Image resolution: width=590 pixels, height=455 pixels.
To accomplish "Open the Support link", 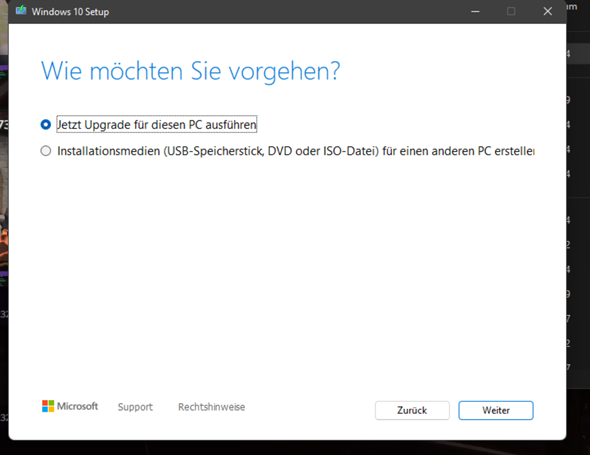I will click(135, 407).
